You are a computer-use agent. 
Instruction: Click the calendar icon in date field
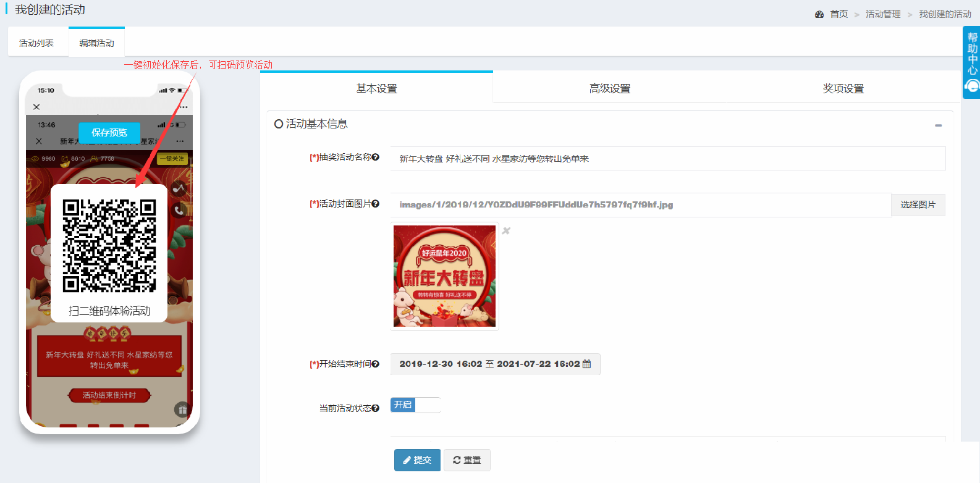pyautogui.click(x=586, y=364)
